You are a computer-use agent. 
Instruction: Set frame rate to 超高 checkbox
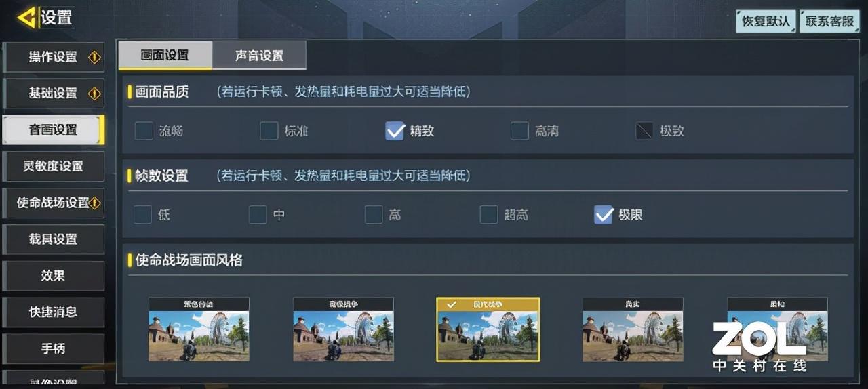coord(489,215)
